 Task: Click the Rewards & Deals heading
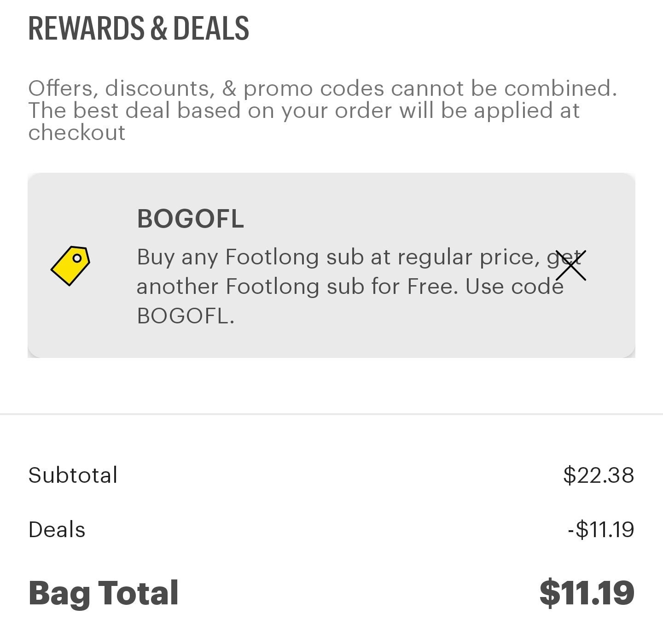pyautogui.click(x=139, y=28)
